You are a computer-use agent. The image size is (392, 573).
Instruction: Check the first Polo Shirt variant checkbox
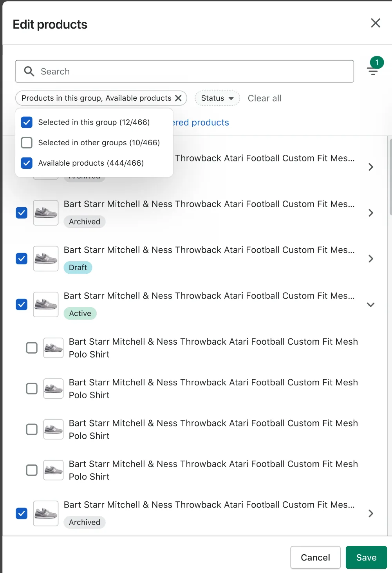tap(32, 348)
